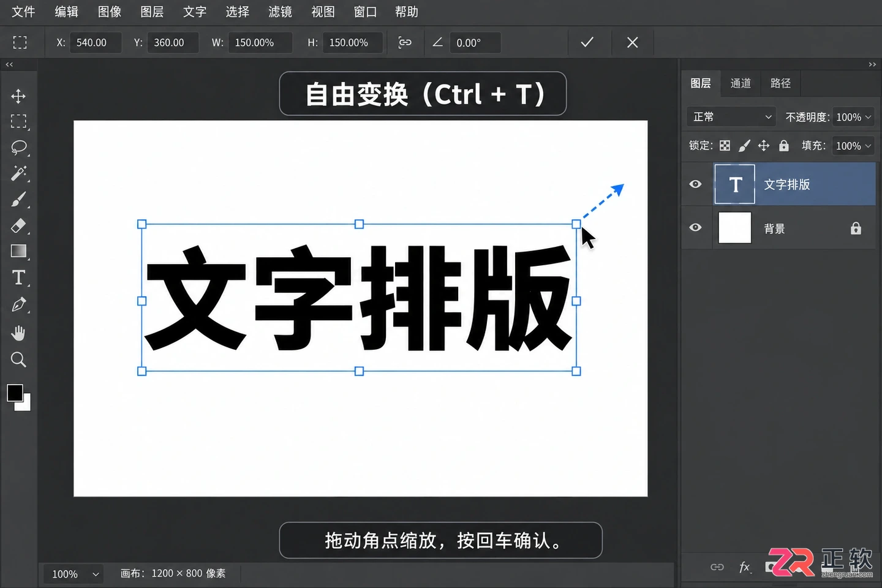Toggle lock position icon
The image size is (882, 588).
pos(764,146)
